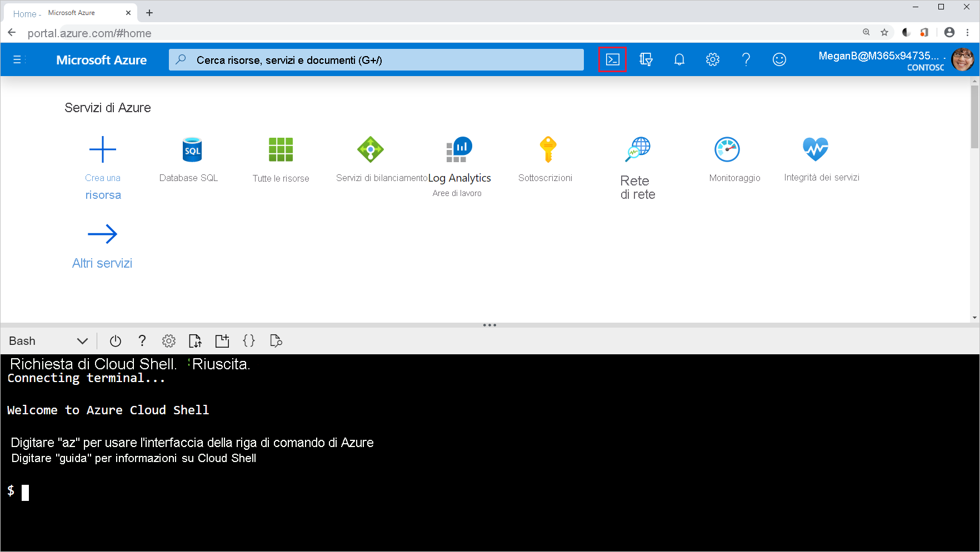The width and height of the screenshot is (980, 552).
Task: Bookmark this page with star icon
Action: [x=884, y=32]
